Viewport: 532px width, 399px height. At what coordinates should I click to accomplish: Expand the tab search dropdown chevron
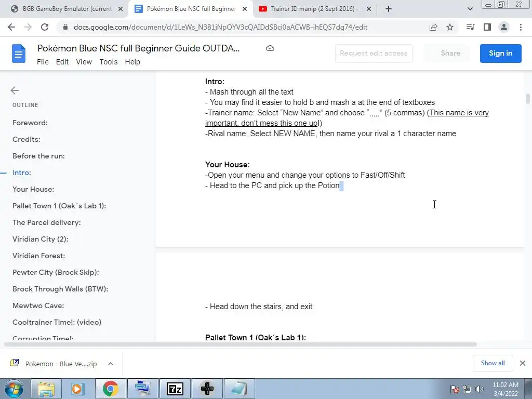tap(470, 9)
